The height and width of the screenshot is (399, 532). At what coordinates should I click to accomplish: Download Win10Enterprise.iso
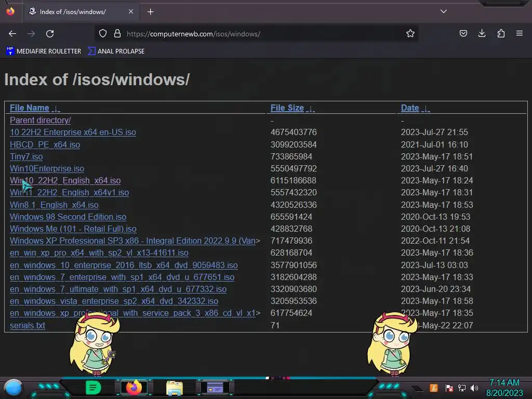click(47, 169)
